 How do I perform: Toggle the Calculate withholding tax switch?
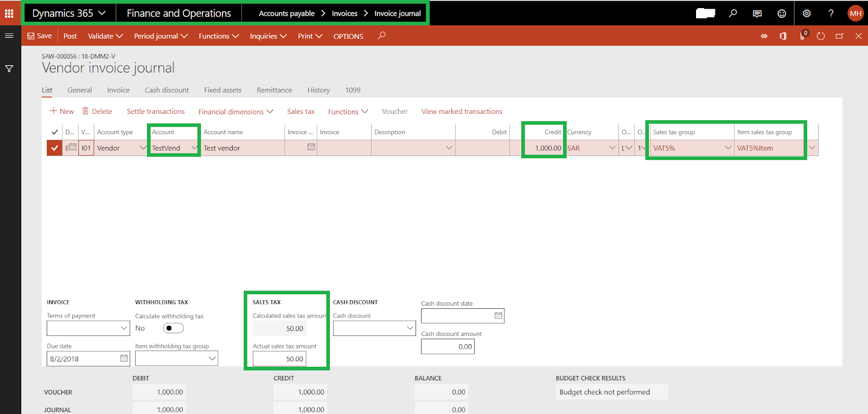174,328
